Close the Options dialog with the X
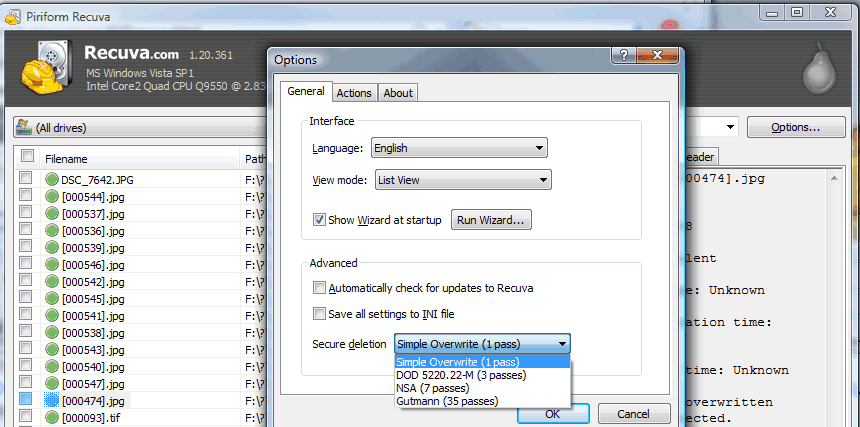Image resolution: width=860 pixels, height=427 pixels. (658, 55)
